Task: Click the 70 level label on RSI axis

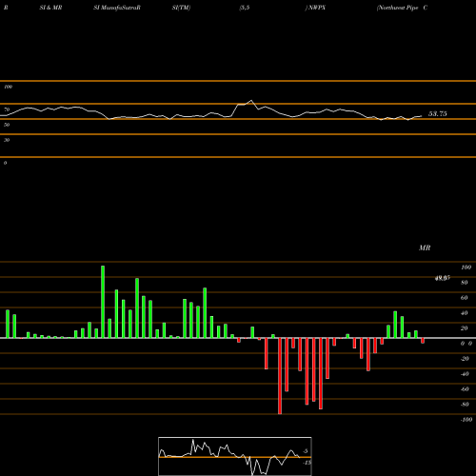Action: (x=7, y=109)
